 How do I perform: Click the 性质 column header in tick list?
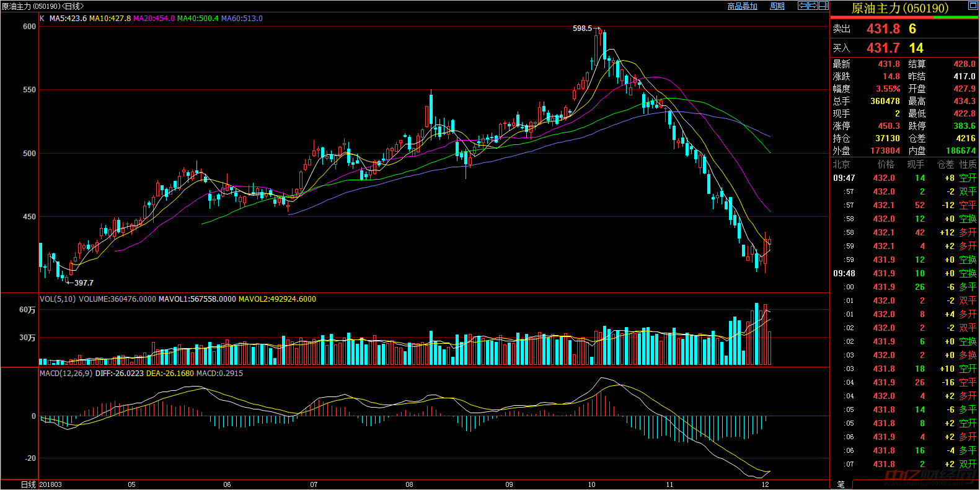tap(968, 164)
